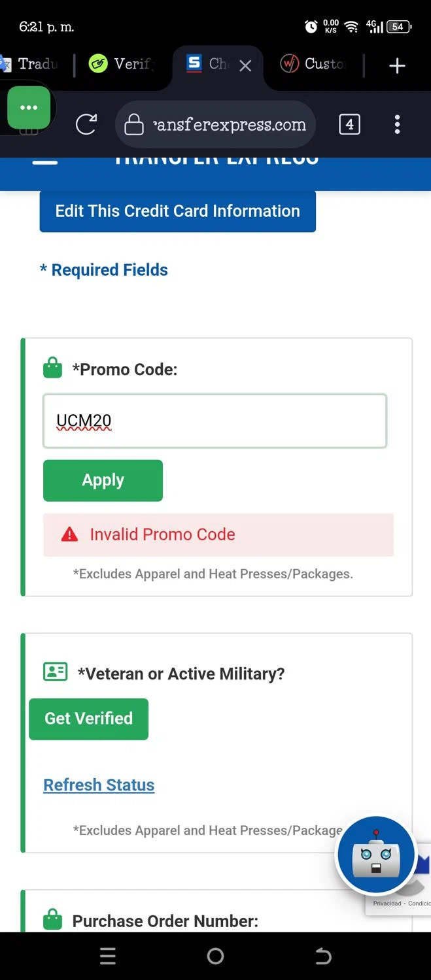Click the Refresh Status link
431x980 pixels.
[x=99, y=785]
